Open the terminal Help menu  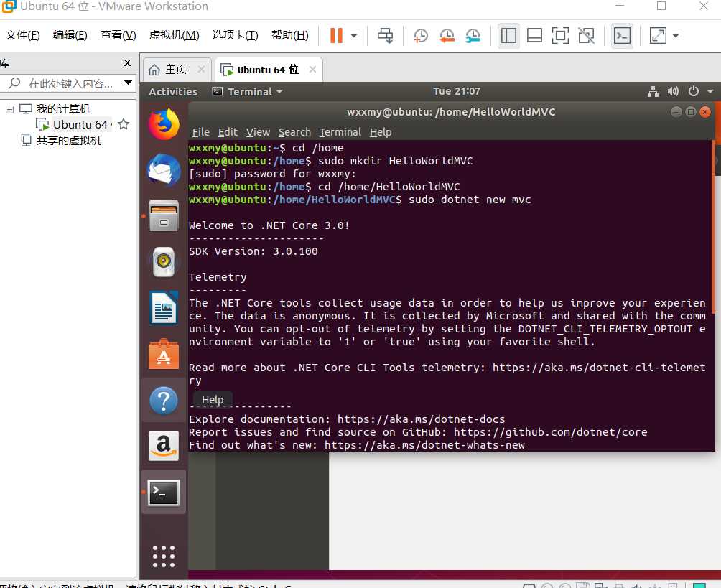(x=381, y=132)
